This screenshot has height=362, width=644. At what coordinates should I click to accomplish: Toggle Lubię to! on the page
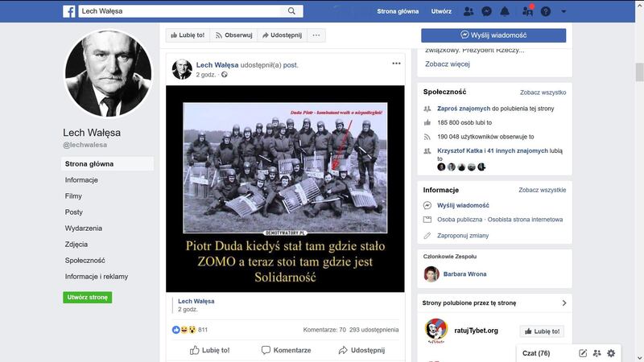(x=186, y=35)
